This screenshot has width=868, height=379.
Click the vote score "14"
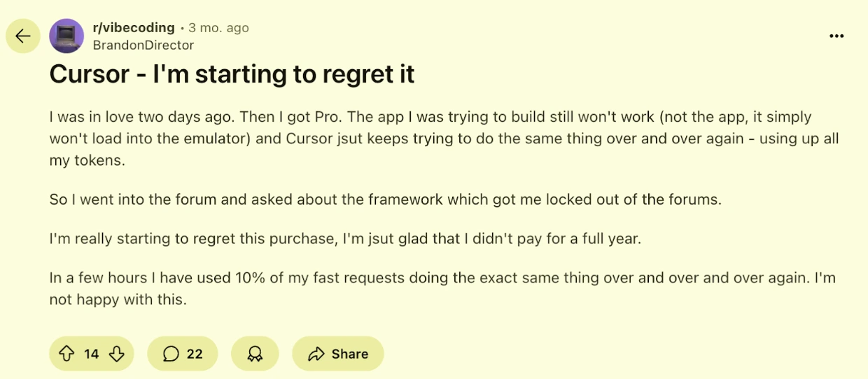[92, 354]
